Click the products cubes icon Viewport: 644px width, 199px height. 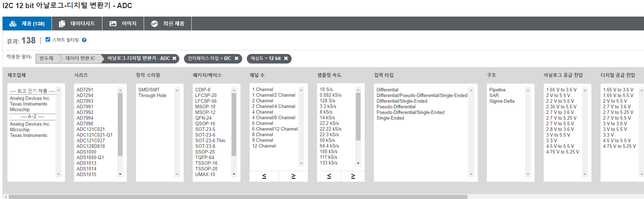(x=13, y=24)
